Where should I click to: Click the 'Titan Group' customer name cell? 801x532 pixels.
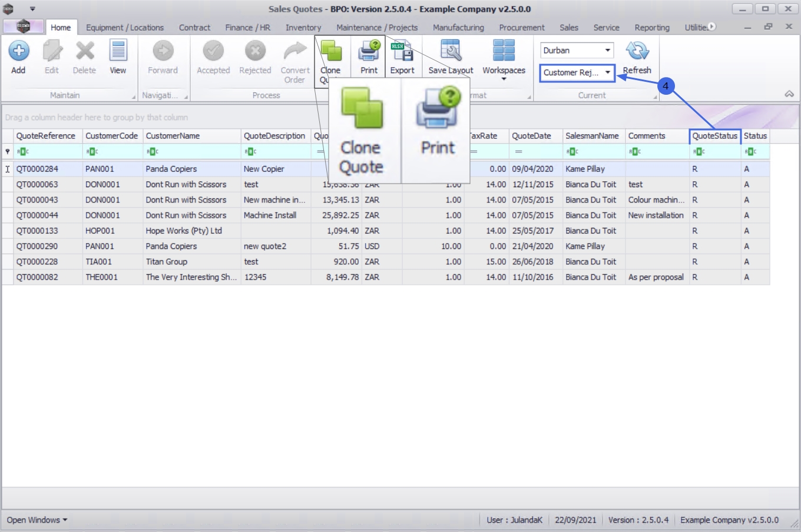click(192, 261)
